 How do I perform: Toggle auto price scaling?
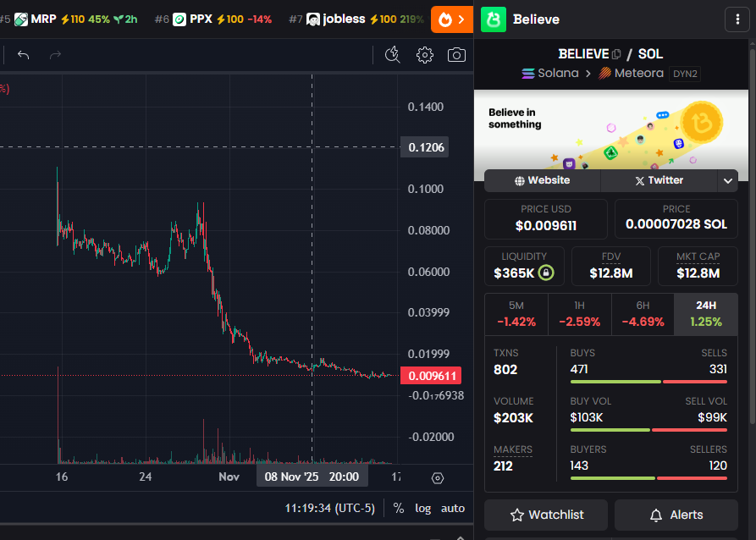click(x=452, y=508)
